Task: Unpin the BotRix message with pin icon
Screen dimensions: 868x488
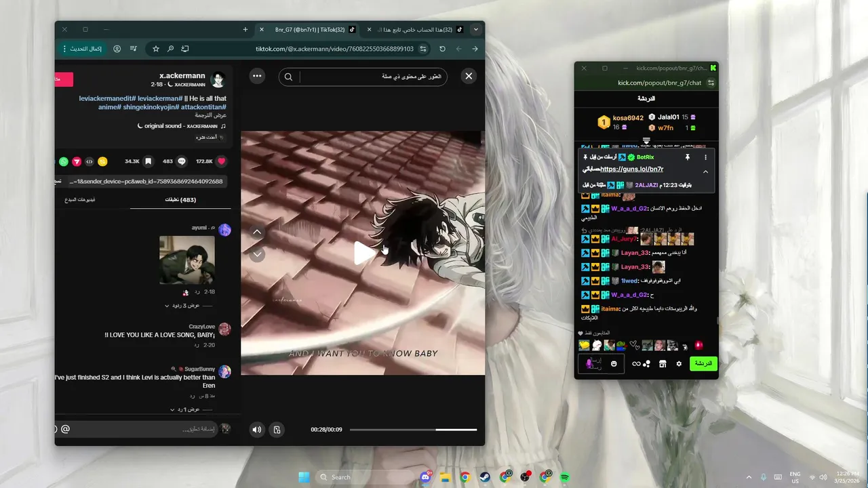Action: point(687,157)
